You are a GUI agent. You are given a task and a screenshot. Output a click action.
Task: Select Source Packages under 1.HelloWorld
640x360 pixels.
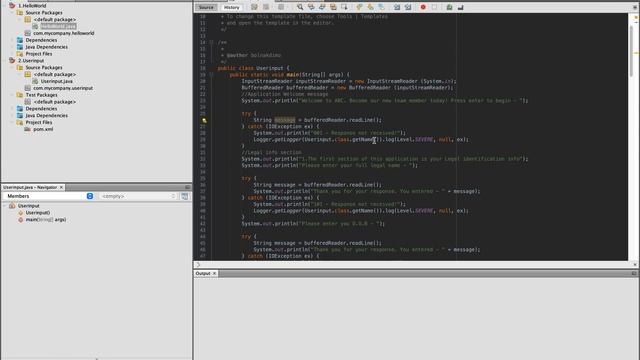tap(44, 13)
